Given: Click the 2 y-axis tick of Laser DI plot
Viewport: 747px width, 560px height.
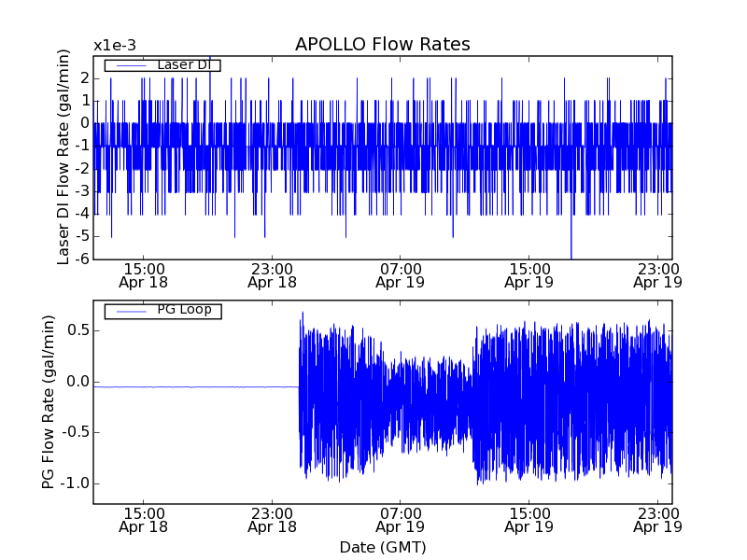Looking at the screenshot, I should point(85,77).
